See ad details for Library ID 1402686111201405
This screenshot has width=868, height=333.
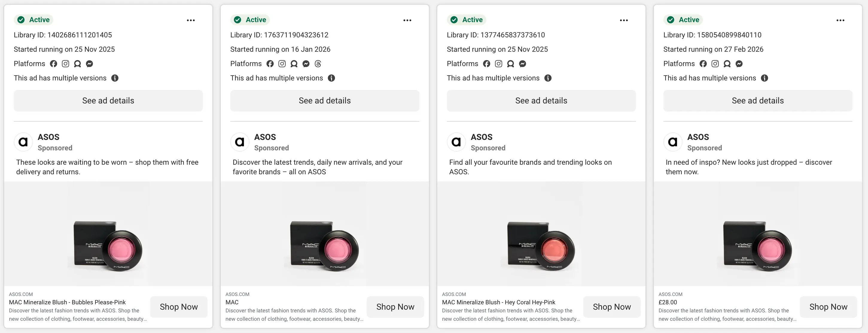click(108, 101)
